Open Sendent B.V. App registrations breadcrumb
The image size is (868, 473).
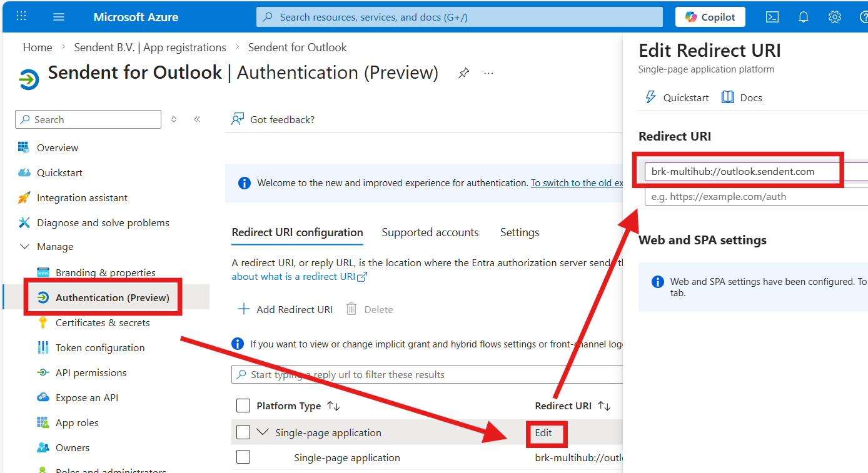point(150,47)
